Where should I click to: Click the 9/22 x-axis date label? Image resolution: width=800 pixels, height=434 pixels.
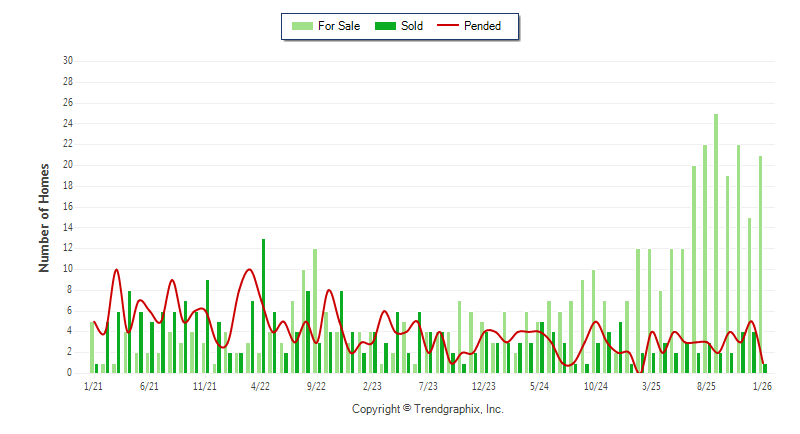click(316, 386)
